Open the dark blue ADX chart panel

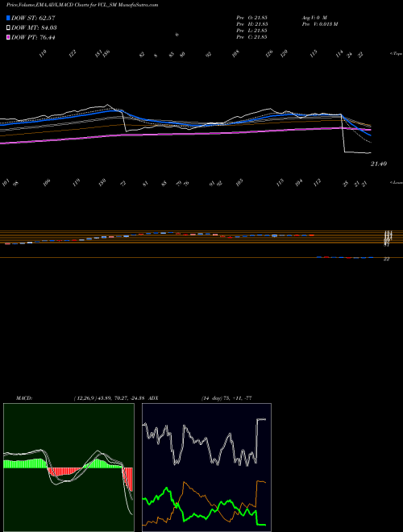click(206, 468)
